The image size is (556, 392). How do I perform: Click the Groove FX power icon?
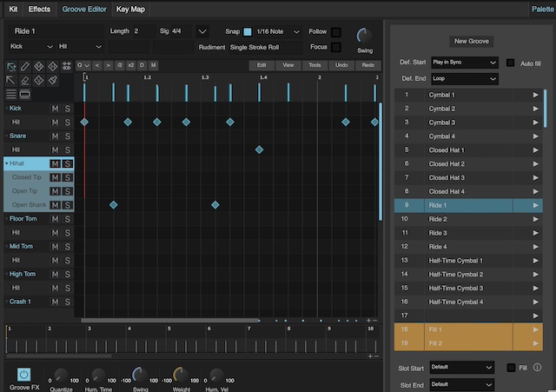click(x=23, y=375)
